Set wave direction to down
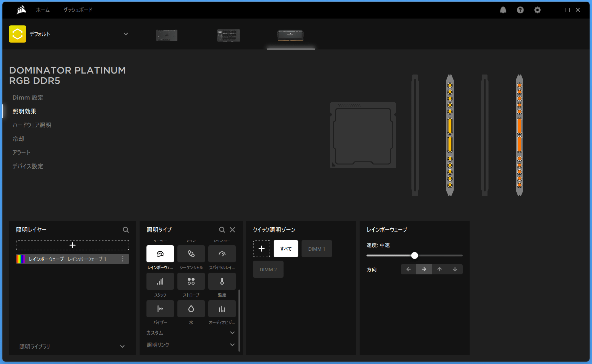592x364 pixels. coord(455,269)
